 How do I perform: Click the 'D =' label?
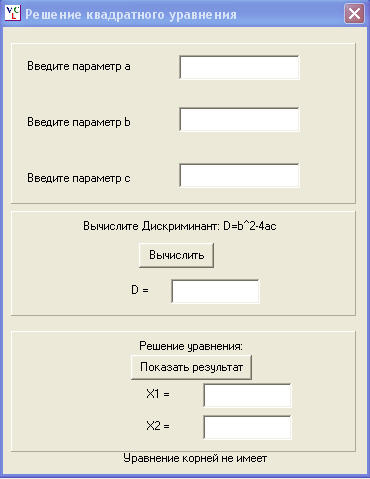[140, 290]
